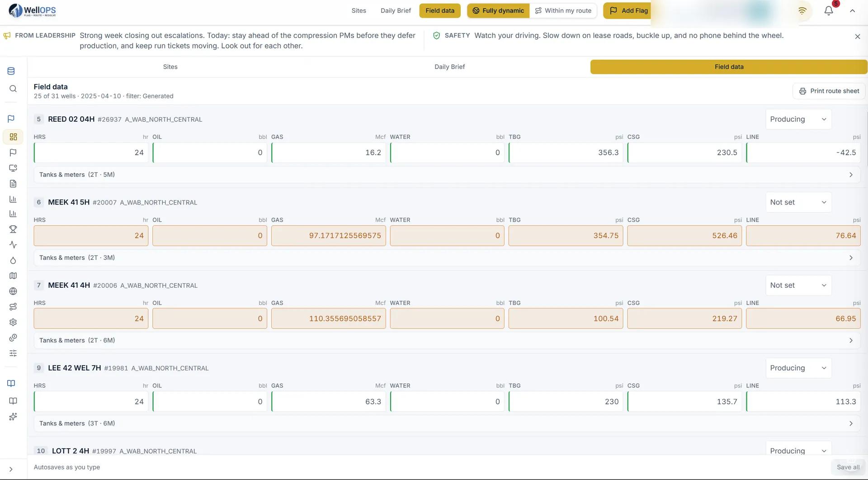Open the document page sidebar icon
The image size is (868, 480).
click(x=13, y=184)
